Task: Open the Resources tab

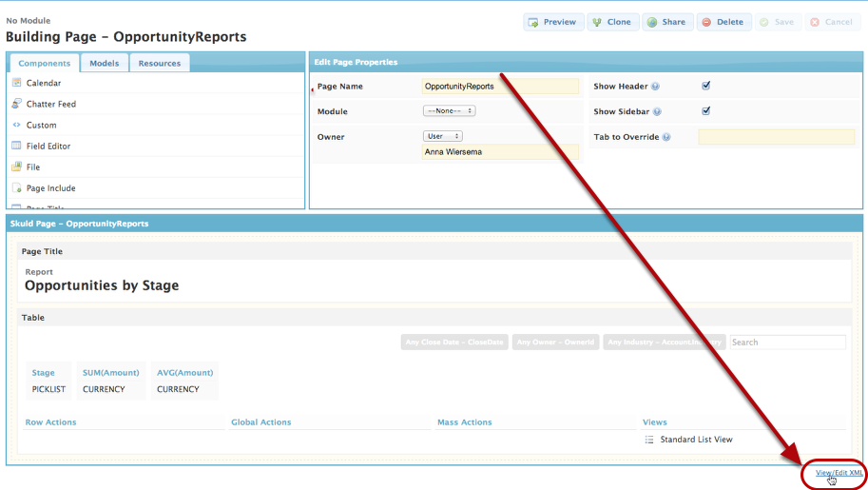Action: [x=159, y=63]
